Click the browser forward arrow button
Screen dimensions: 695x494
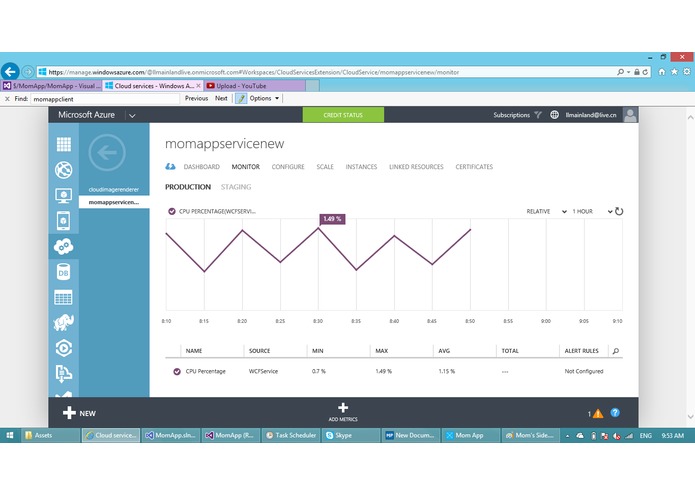[x=27, y=71]
